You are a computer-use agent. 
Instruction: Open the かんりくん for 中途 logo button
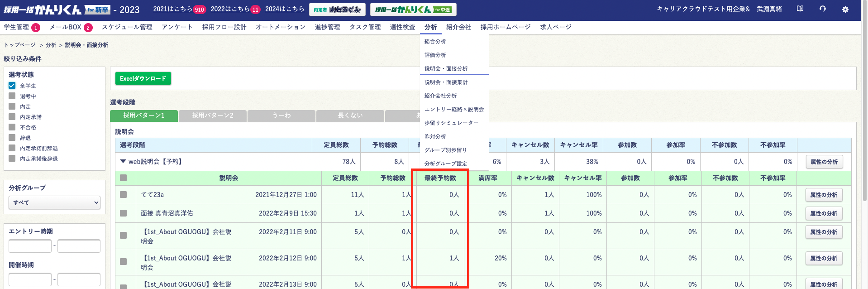[x=413, y=10]
